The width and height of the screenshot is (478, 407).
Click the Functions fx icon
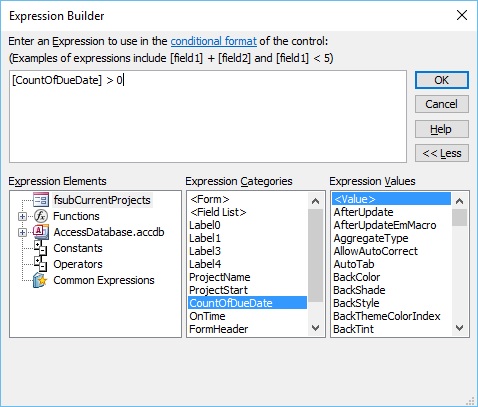click(x=41, y=216)
